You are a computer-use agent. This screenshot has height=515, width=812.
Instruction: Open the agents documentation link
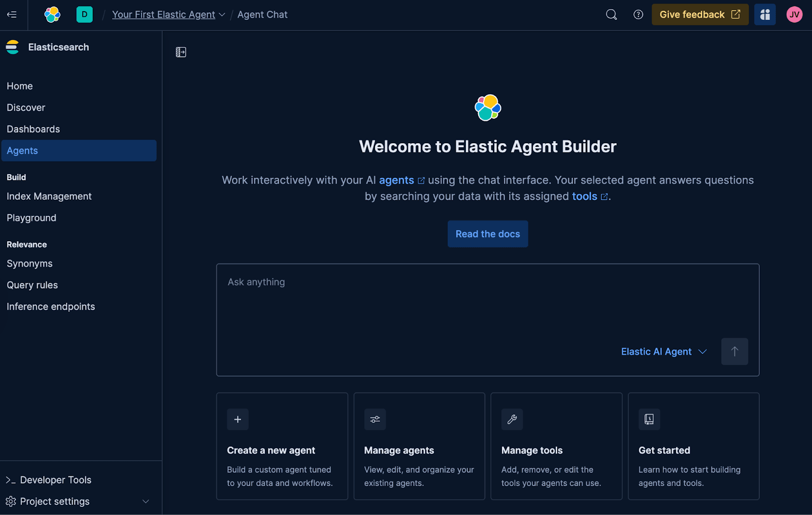coord(397,180)
